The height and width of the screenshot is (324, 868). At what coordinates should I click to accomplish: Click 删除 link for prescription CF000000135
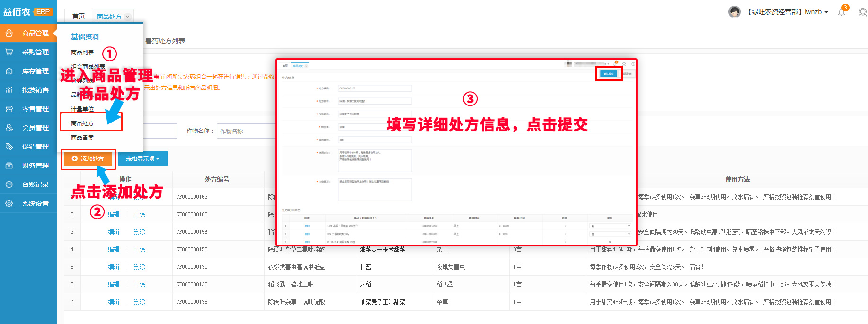click(139, 302)
